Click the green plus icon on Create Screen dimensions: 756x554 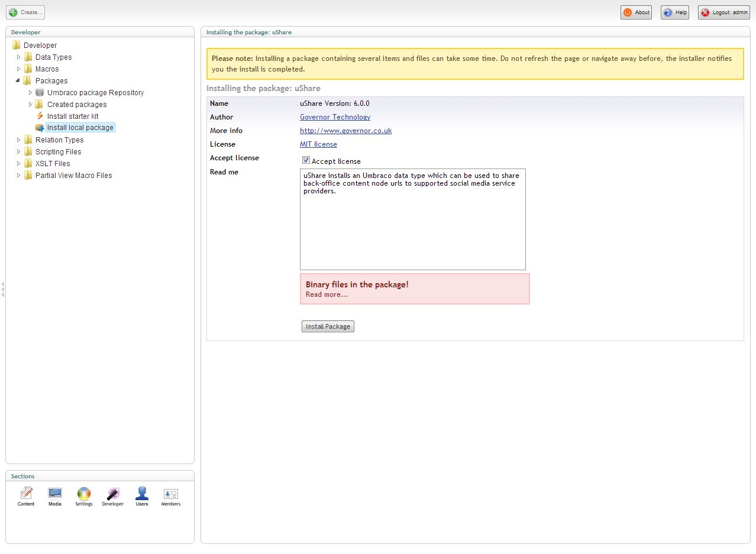[14, 12]
